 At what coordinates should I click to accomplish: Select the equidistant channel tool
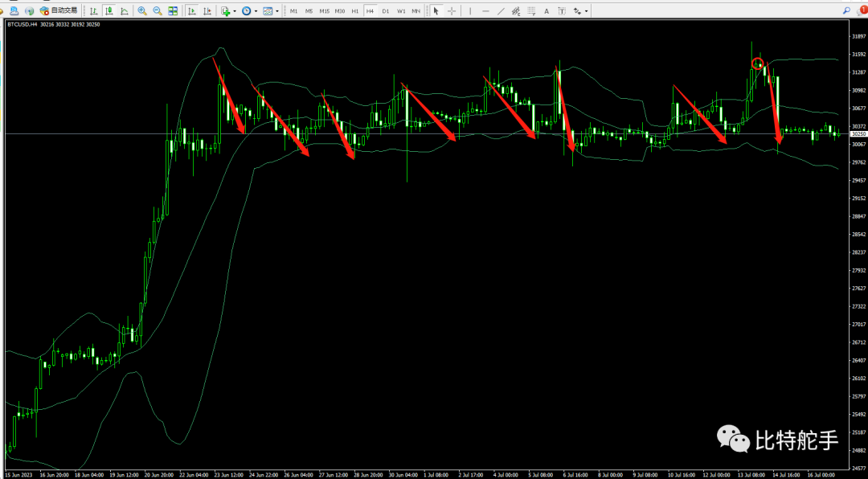516,10
